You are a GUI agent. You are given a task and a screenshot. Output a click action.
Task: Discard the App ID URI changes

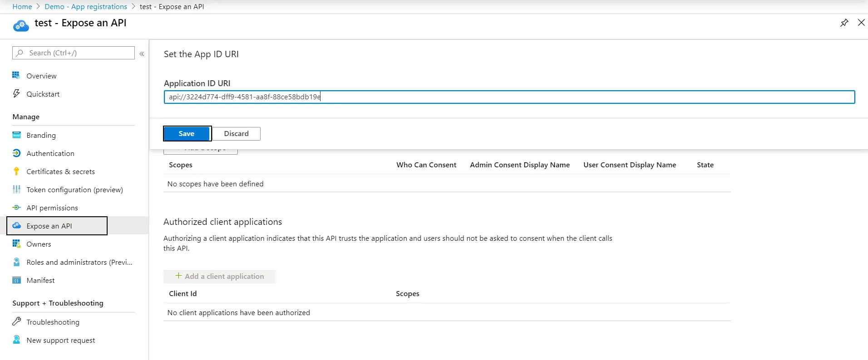[236, 133]
